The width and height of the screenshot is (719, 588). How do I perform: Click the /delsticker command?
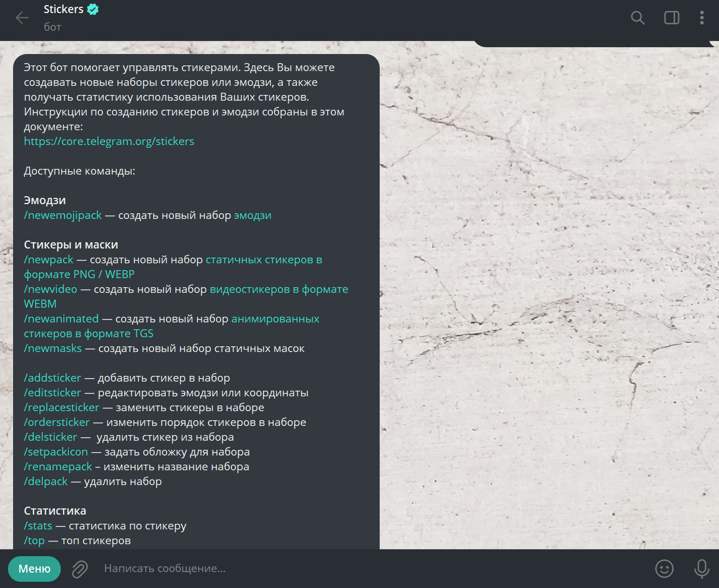click(51, 437)
